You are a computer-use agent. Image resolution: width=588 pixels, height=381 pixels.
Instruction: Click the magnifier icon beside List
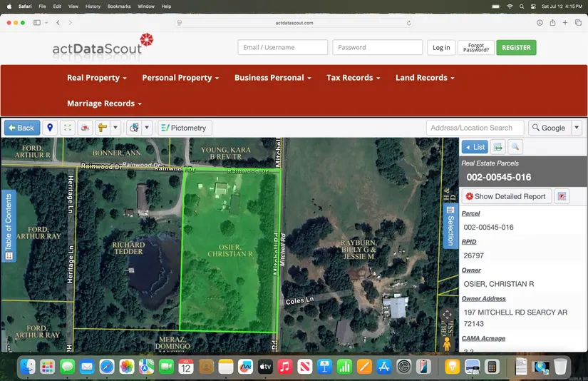pyautogui.click(x=515, y=147)
